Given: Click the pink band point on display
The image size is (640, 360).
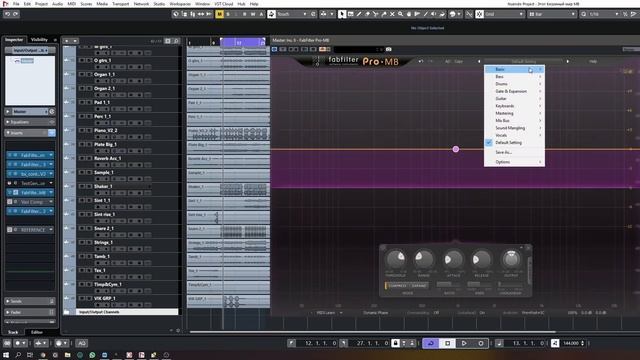Looking at the screenshot, I should coord(456,149).
